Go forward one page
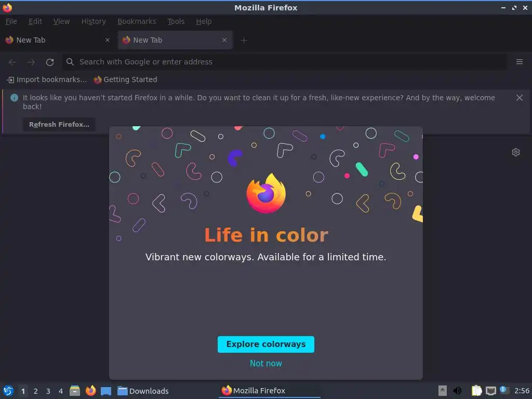Viewport: 532px width, 399px height. click(x=31, y=62)
